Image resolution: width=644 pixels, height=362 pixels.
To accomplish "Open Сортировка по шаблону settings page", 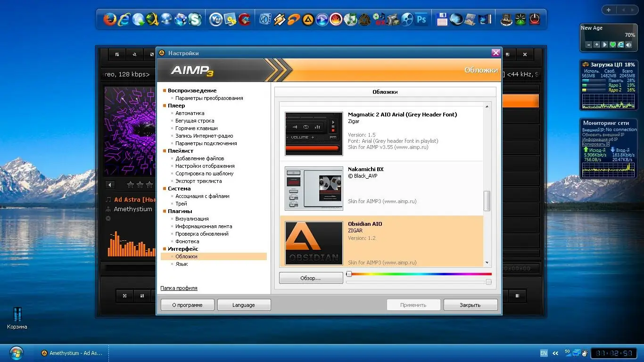I will pos(205,173).
